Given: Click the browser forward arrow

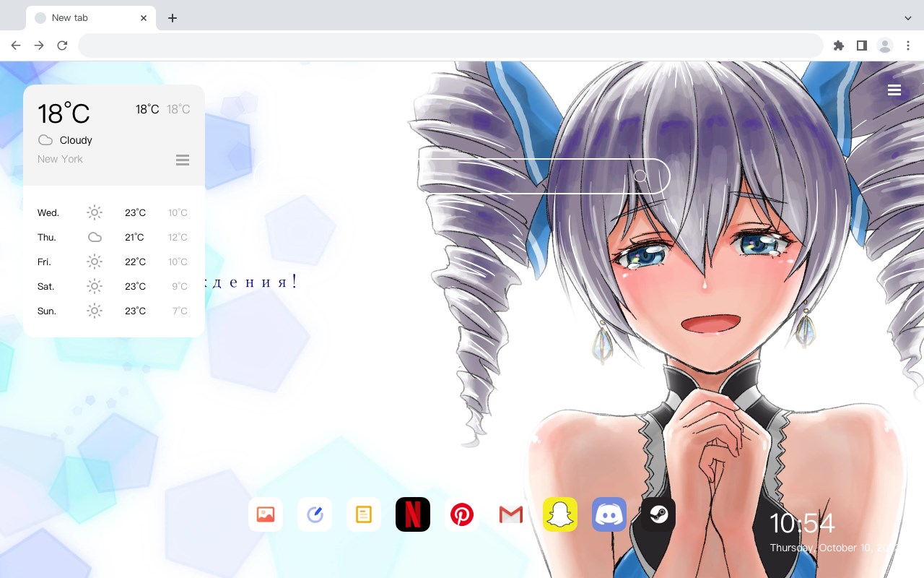Looking at the screenshot, I should click(x=39, y=46).
